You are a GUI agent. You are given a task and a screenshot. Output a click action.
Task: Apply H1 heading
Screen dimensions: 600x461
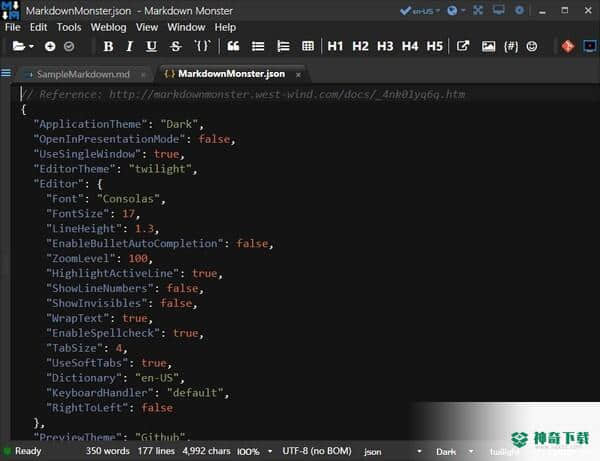tap(336, 47)
